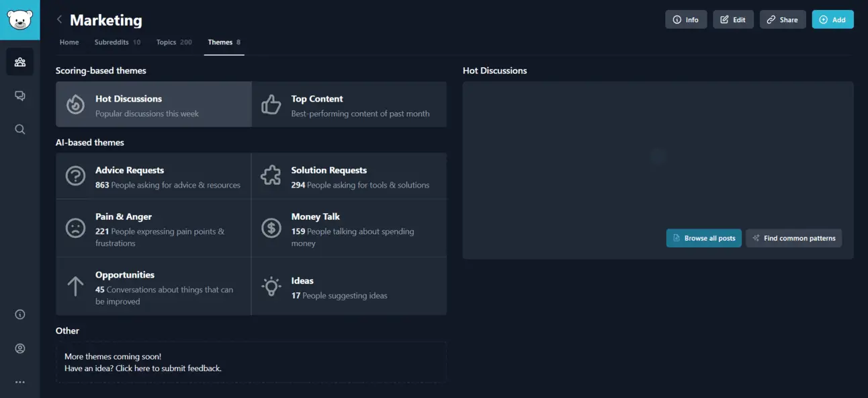Click the Share button
This screenshot has height=398, width=868.
(x=783, y=19)
